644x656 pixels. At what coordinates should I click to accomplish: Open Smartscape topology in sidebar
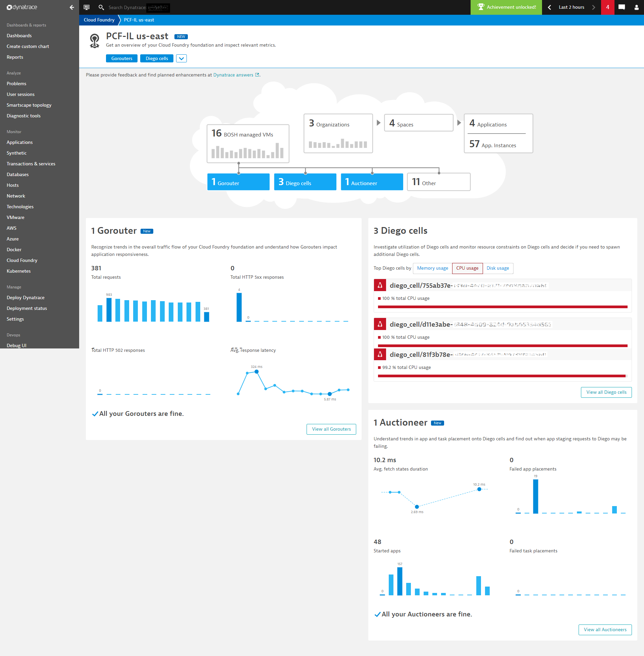tap(29, 105)
